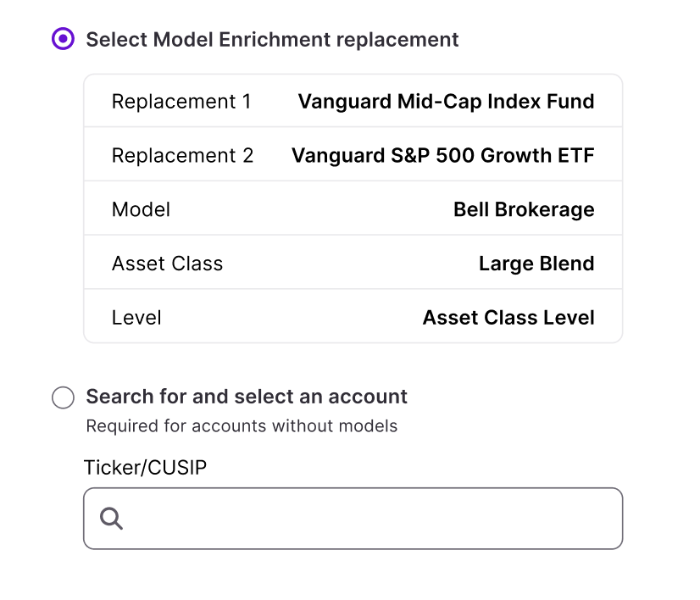This screenshot has width=700, height=600.
Task: Focus the Ticker/CUSIP search input box
Action: click(364, 518)
